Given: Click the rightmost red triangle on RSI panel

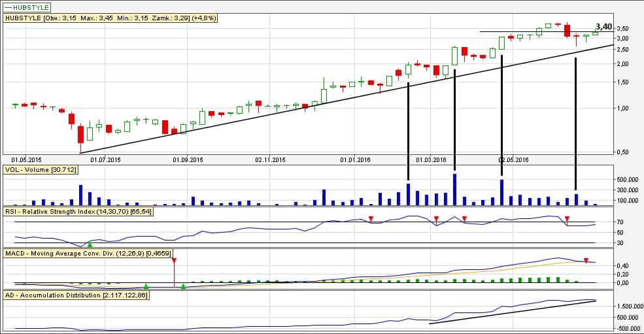Looking at the screenshot, I should [567, 218].
